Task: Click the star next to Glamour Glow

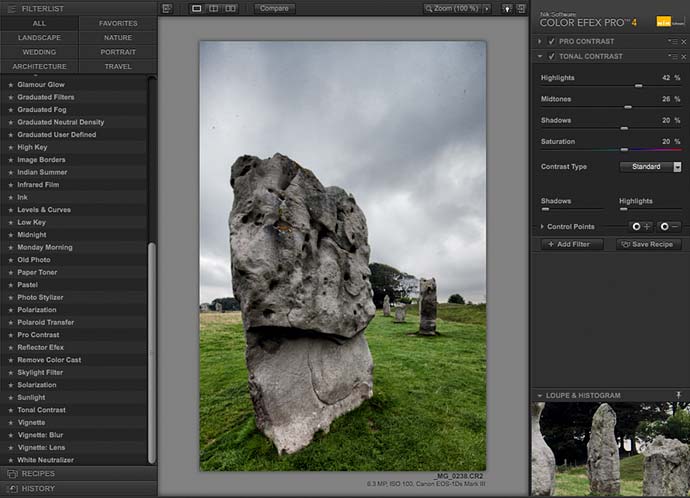Action: (x=11, y=85)
